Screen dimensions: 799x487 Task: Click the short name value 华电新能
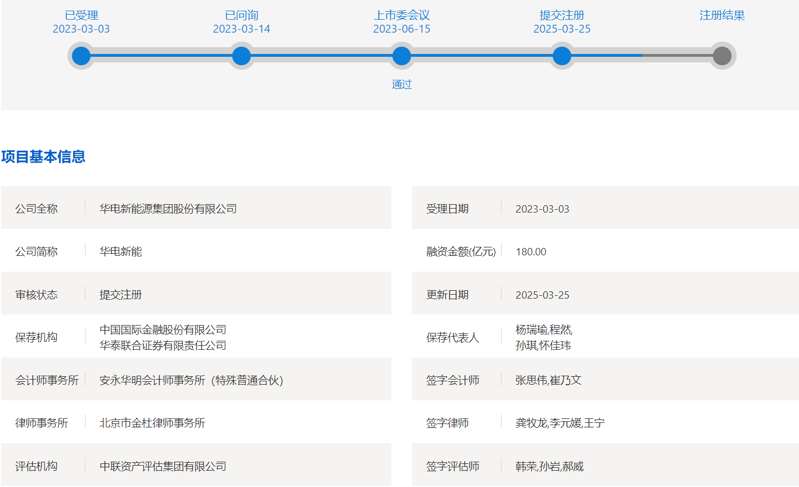point(120,252)
